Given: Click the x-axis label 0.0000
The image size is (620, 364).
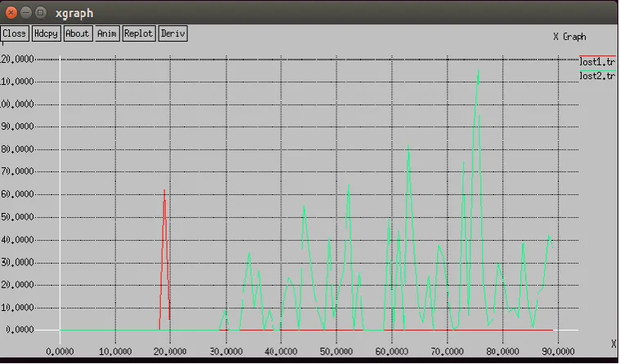Looking at the screenshot, I should pos(60,352).
